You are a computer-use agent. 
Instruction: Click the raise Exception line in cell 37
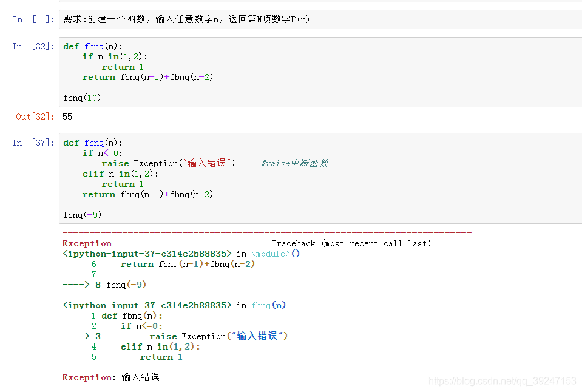(168, 163)
